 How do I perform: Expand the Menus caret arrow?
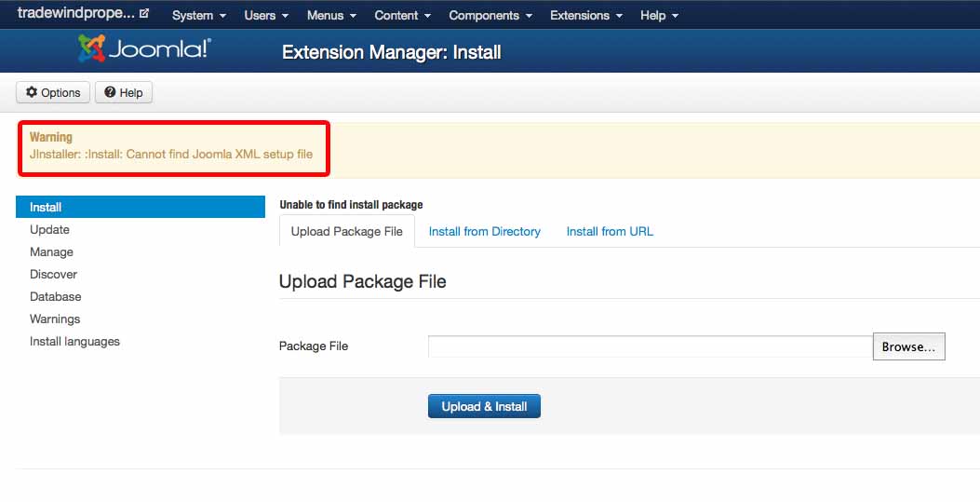pyautogui.click(x=353, y=16)
